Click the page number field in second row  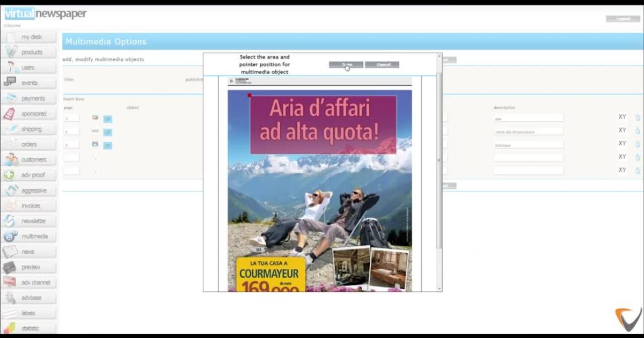71,131
